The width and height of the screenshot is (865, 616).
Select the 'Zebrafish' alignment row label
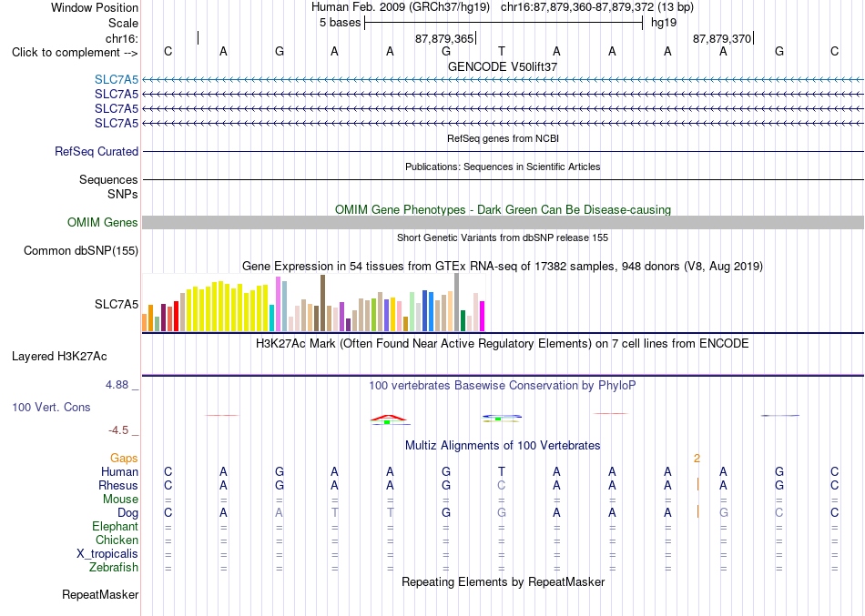tap(114, 567)
